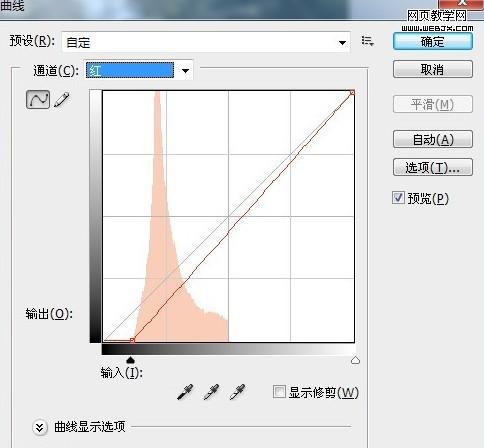
Task: Click the 确定 OK button
Action: (x=433, y=42)
